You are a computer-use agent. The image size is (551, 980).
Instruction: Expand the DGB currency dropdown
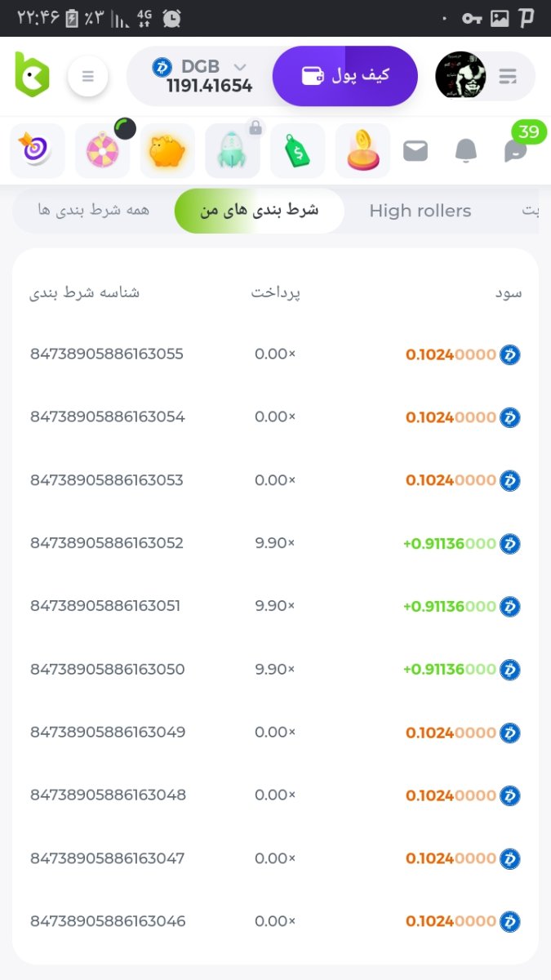click(x=239, y=67)
